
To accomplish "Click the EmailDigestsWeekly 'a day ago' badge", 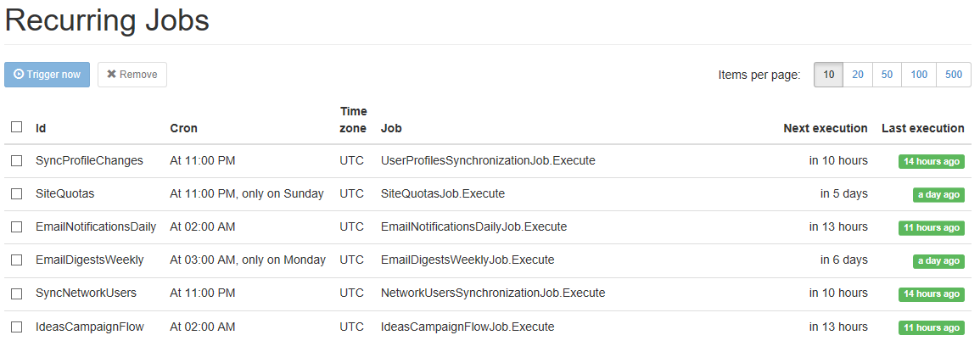I will coord(938,260).
